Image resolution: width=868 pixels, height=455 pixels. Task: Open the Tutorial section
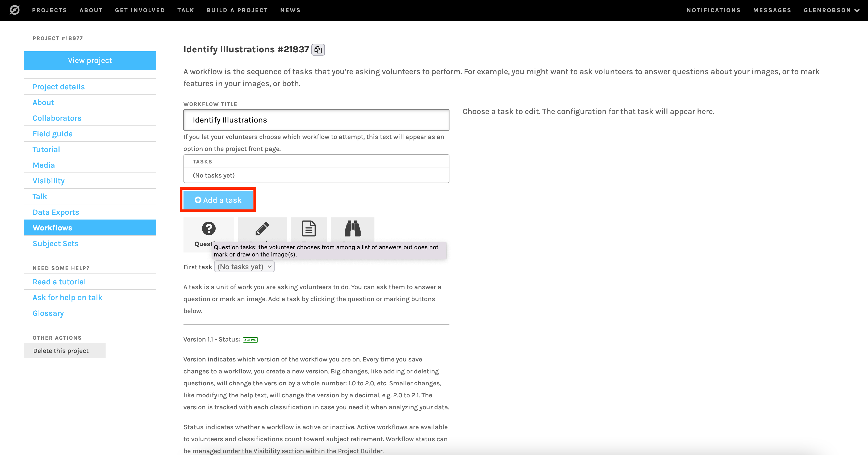[x=47, y=149]
